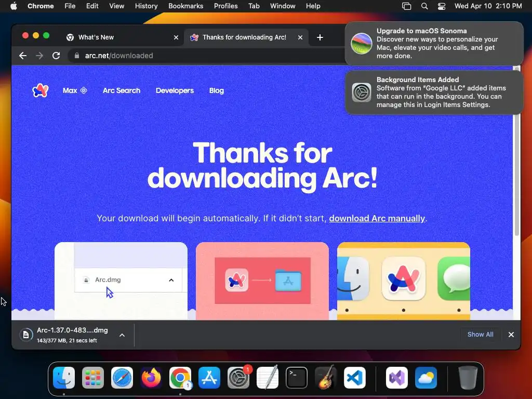Launch Visual Studio Code from the Dock

click(354, 378)
